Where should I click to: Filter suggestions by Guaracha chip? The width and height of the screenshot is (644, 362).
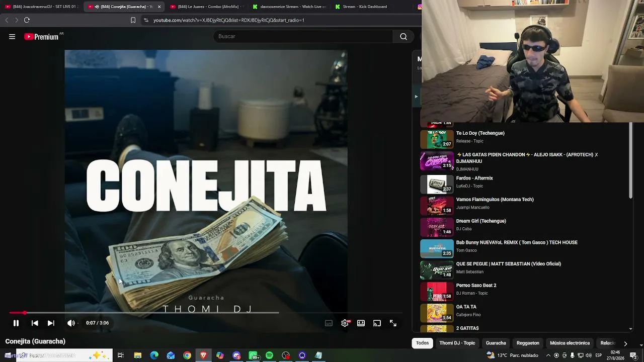pos(496,343)
